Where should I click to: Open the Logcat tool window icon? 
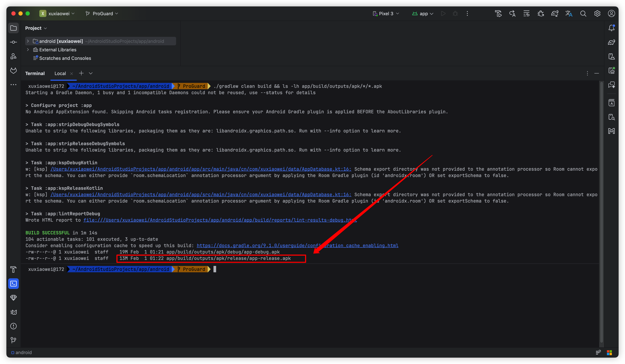click(13, 312)
